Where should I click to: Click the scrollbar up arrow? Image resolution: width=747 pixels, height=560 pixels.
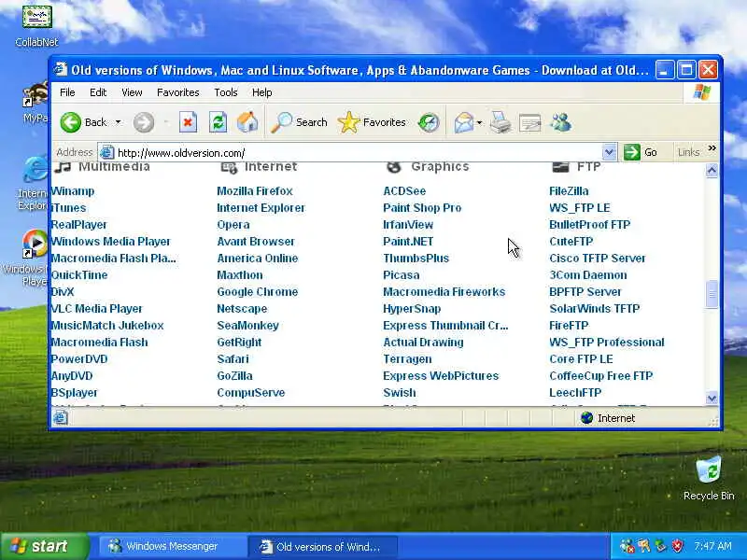point(712,170)
